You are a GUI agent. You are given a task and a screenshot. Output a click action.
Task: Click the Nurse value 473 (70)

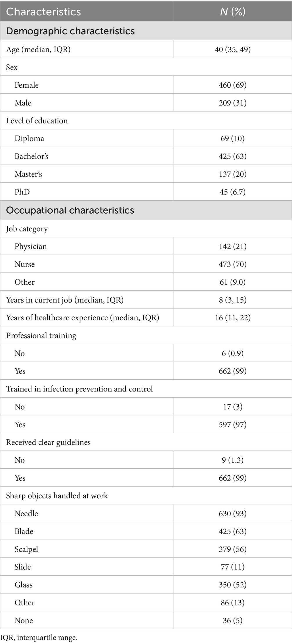pyautogui.click(x=232, y=264)
